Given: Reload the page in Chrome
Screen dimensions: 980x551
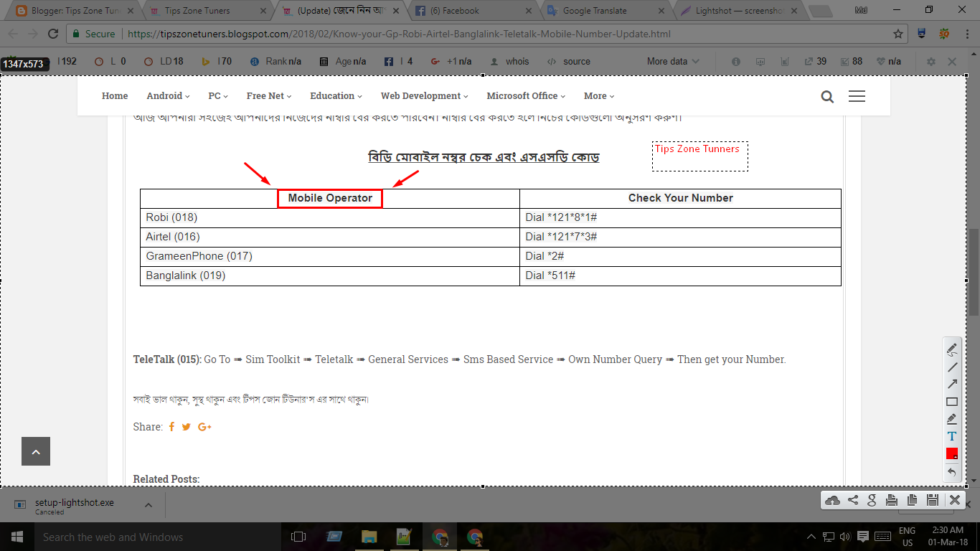Looking at the screenshot, I should point(52,34).
